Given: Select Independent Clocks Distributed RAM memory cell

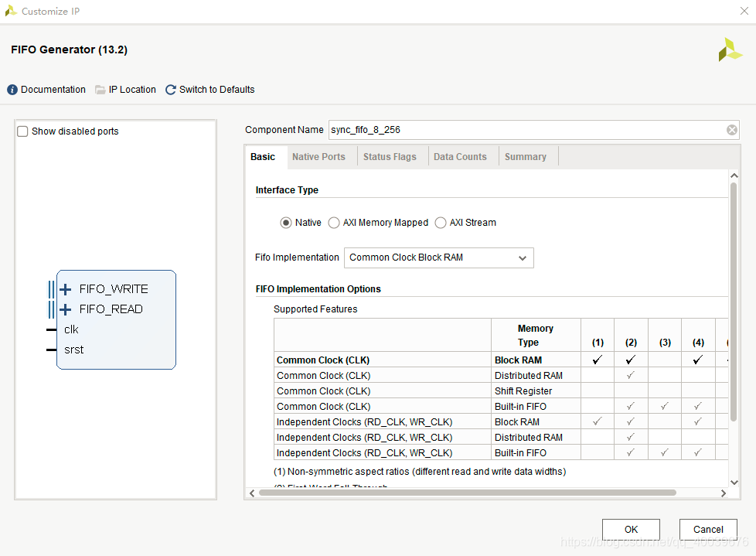Looking at the screenshot, I should (536, 438).
